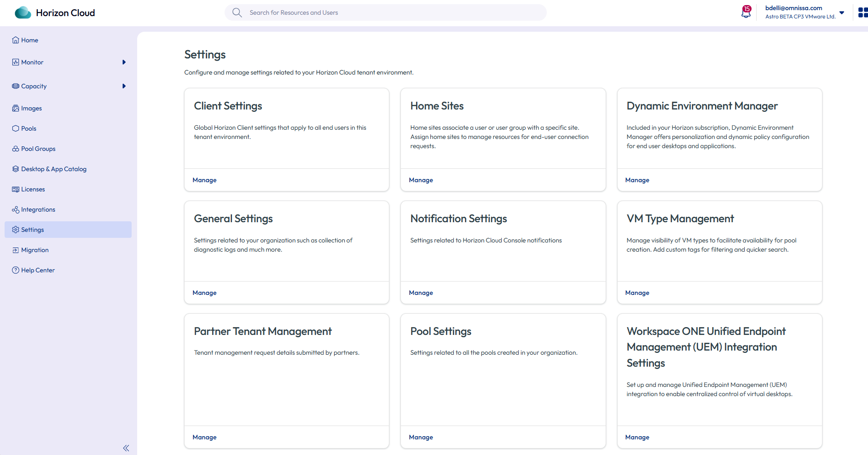
Task: Collapse the sidebar with the double chevron
Action: 126,448
